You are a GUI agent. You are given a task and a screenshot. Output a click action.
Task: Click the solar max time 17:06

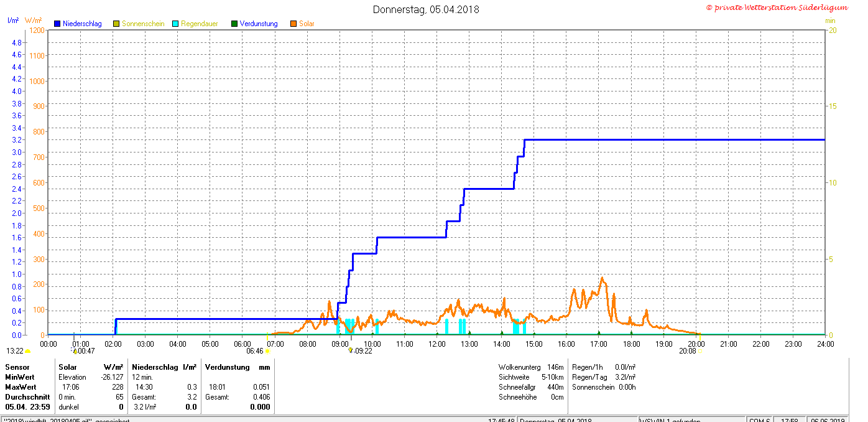point(71,387)
